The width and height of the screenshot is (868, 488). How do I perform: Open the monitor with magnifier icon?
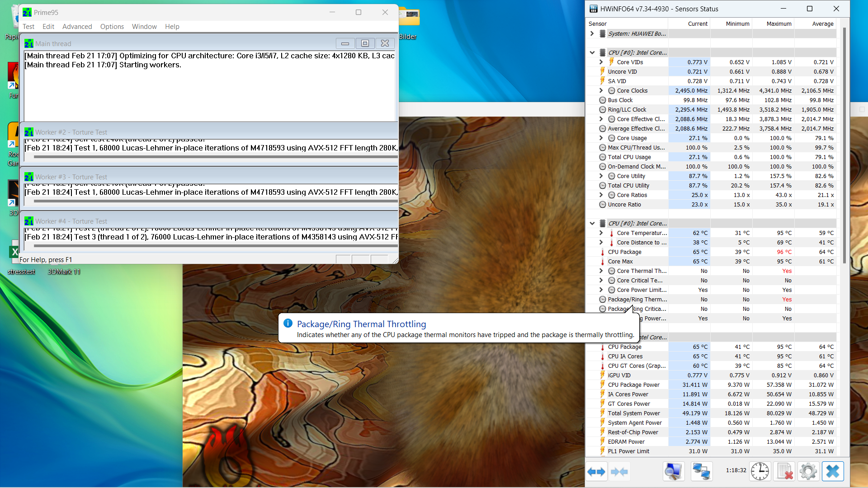[x=673, y=472]
